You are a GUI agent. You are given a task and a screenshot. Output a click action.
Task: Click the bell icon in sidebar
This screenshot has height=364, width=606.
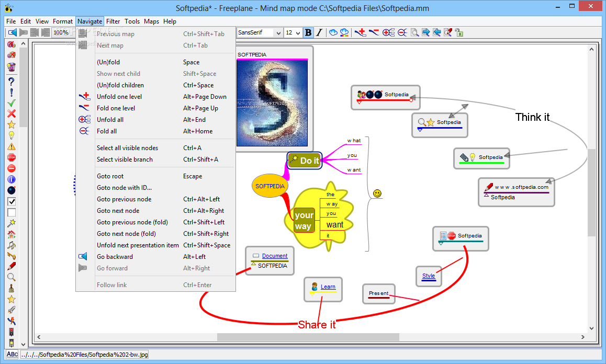12,288
